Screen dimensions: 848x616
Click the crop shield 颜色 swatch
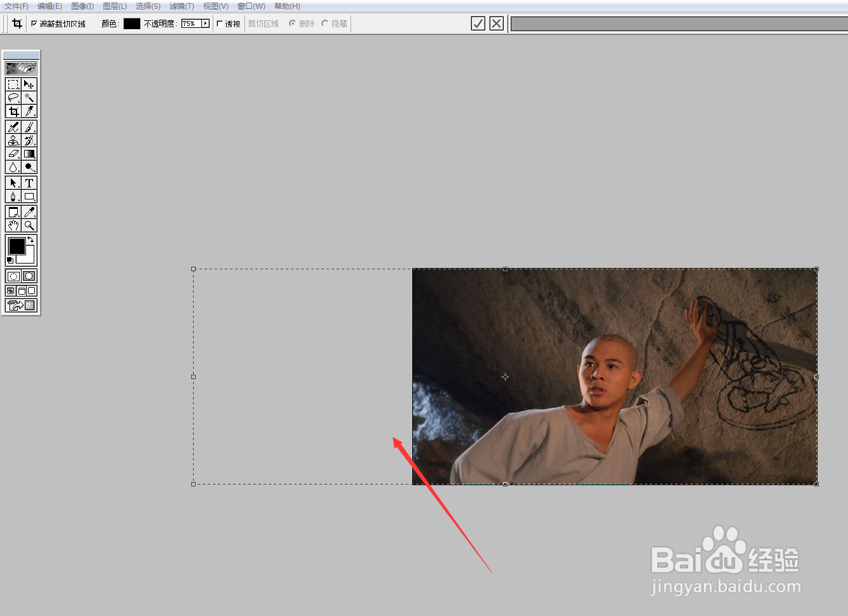tap(131, 23)
